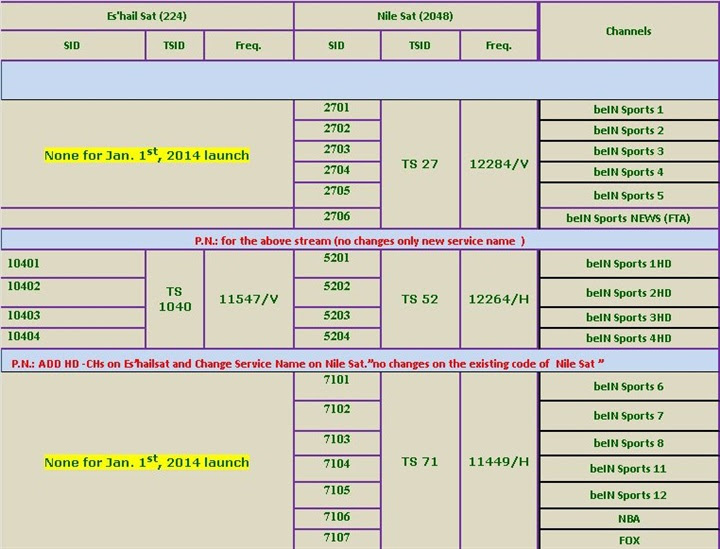Click the Freq. header under Es'hail Sat
The width and height of the screenshot is (720, 549).
[x=248, y=45]
